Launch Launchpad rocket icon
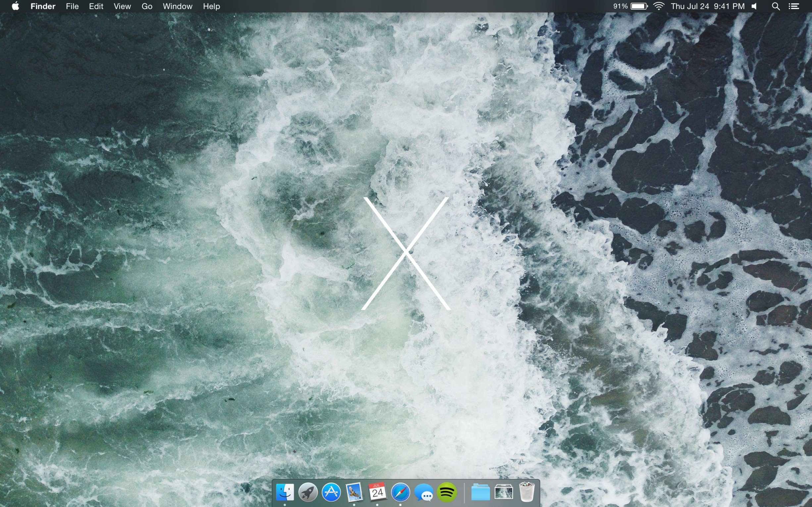The width and height of the screenshot is (812, 507). point(308,492)
